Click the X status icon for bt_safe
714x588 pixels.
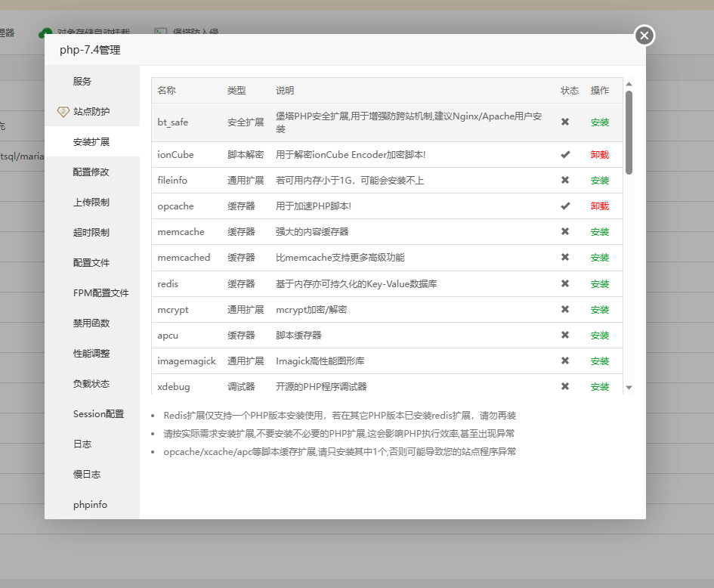tap(565, 122)
